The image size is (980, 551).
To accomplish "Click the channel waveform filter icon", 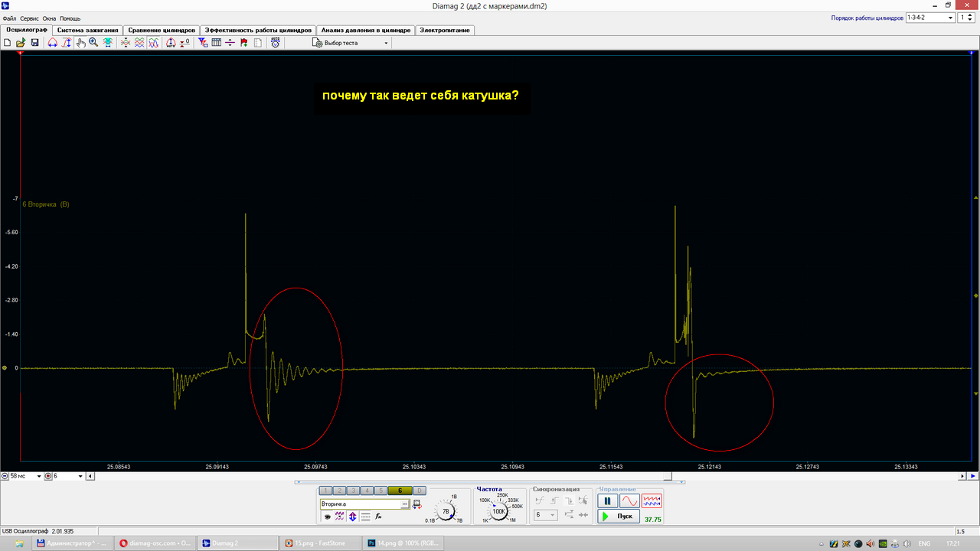I will [340, 517].
